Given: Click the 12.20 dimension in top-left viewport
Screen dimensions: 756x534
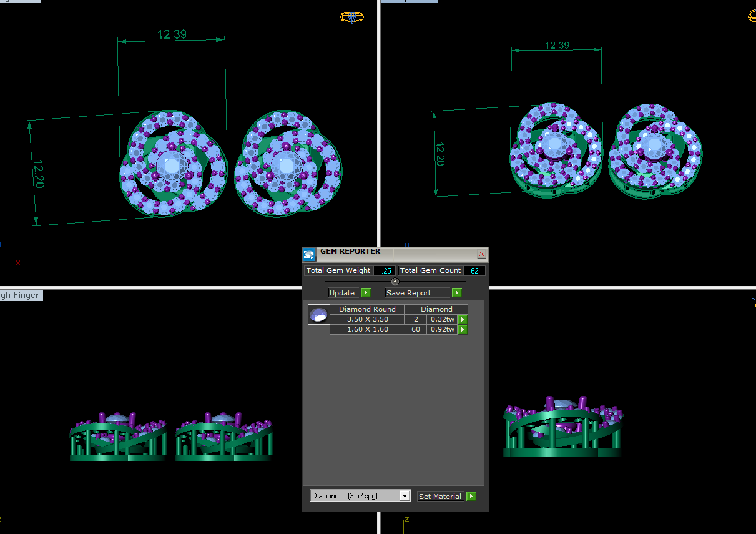Looking at the screenshot, I should [x=39, y=174].
